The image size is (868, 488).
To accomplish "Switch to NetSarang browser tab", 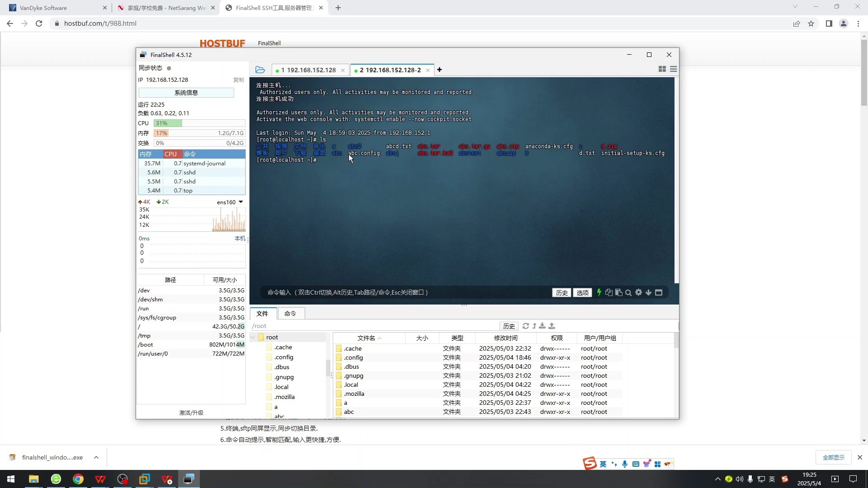I will (x=165, y=8).
